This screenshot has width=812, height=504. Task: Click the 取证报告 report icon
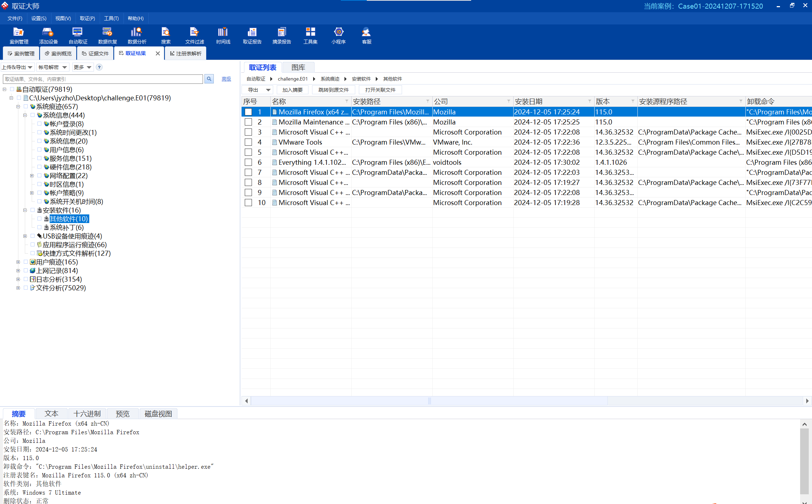coord(252,36)
